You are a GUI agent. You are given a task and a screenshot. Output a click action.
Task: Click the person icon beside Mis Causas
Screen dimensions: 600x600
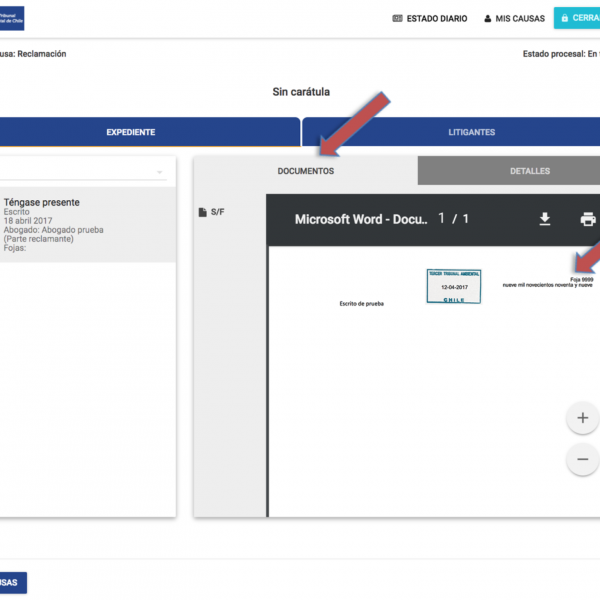point(488,18)
